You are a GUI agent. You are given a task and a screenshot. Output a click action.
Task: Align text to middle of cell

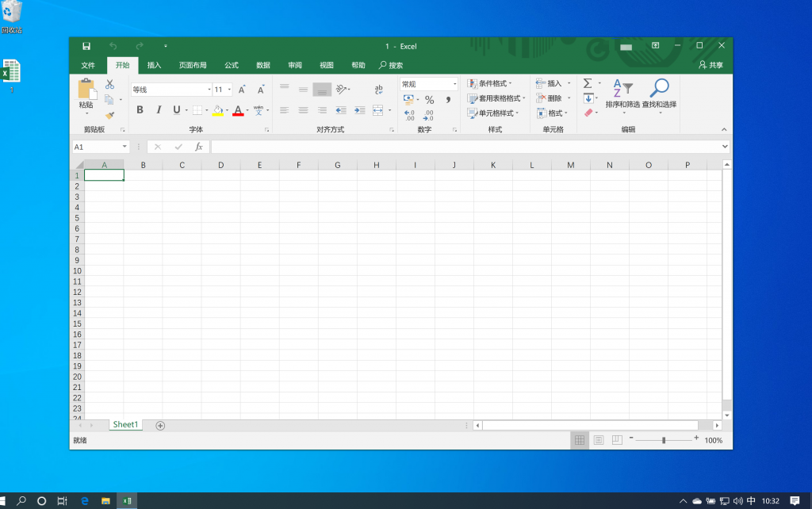(x=303, y=89)
